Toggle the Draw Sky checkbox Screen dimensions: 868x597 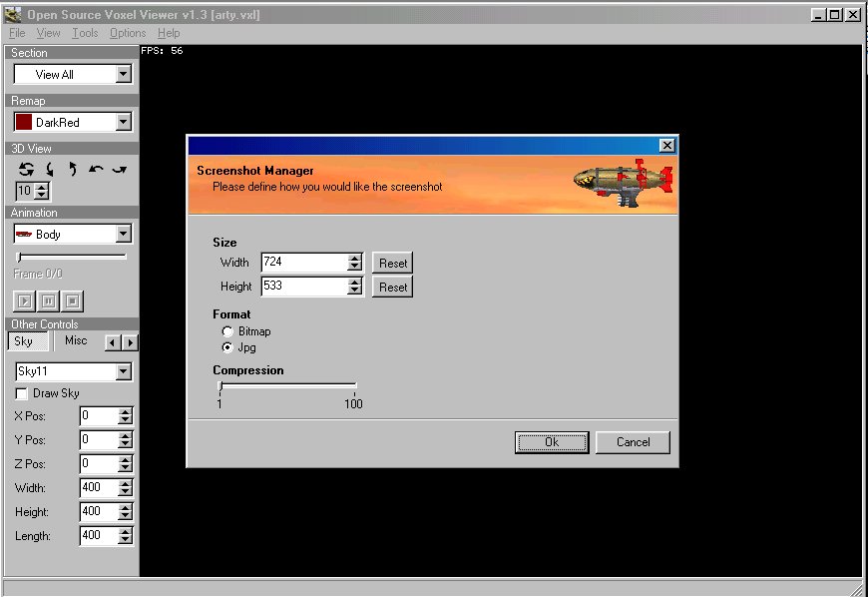coord(22,393)
